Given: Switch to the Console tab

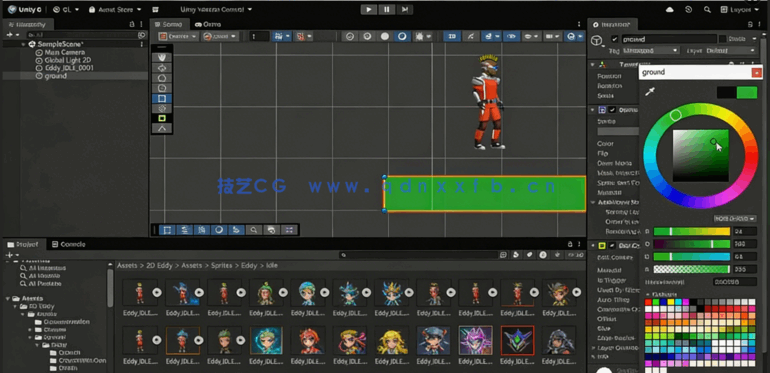Looking at the screenshot, I should [x=69, y=244].
